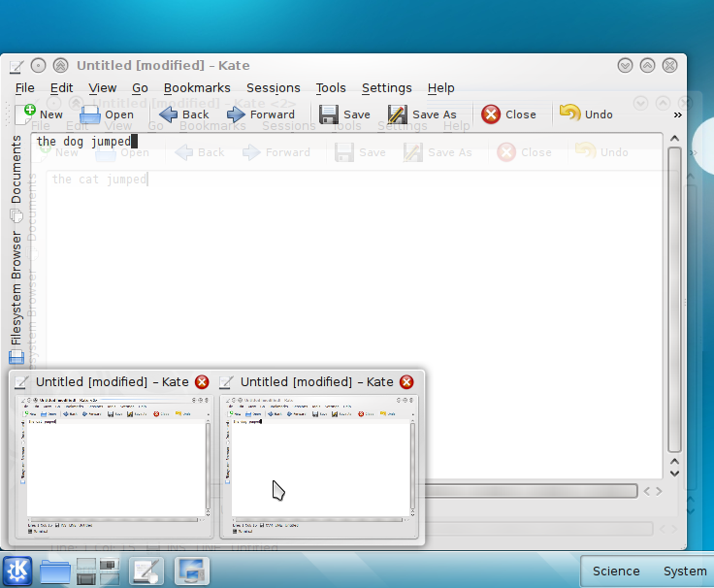Viewport: 714px width, 588px height.
Task: Click the right preview's 'Untitled [modified] – Kate' title
Action: click(x=317, y=382)
